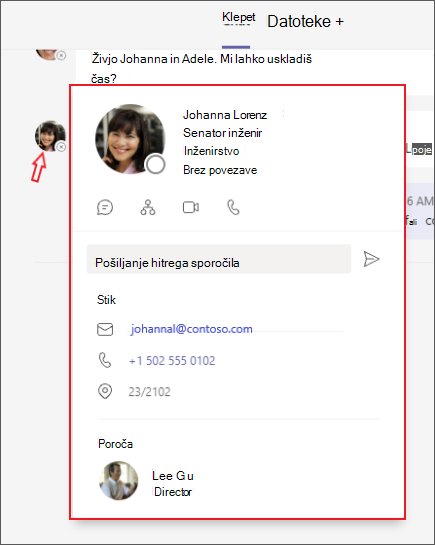Call the +1 502 555 0102 number
435x545 pixels.
point(172,361)
